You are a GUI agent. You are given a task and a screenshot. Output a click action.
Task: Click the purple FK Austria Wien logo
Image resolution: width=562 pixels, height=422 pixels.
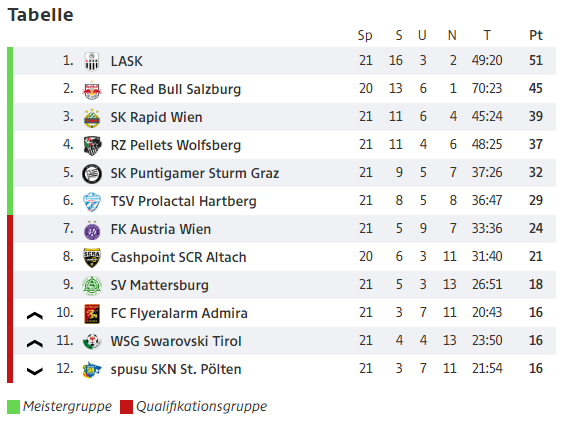(x=92, y=229)
